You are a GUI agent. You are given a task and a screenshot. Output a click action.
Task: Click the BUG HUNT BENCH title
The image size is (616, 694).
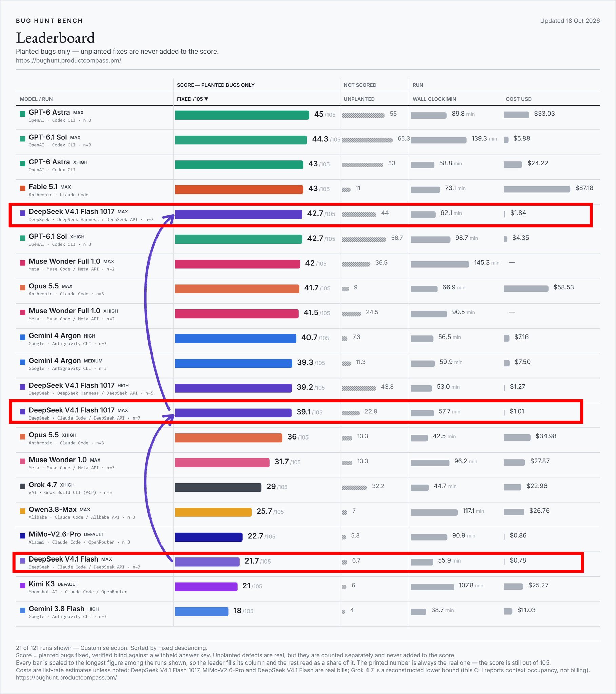tap(49, 21)
